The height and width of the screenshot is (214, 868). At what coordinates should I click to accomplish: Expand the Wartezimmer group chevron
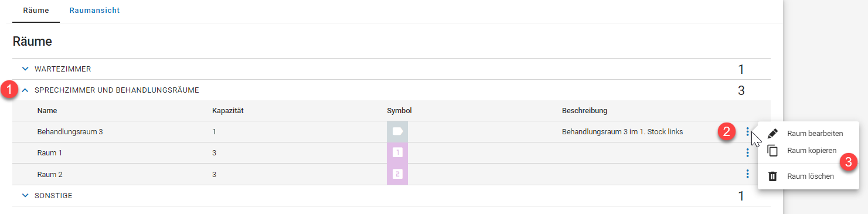[x=25, y=69]
